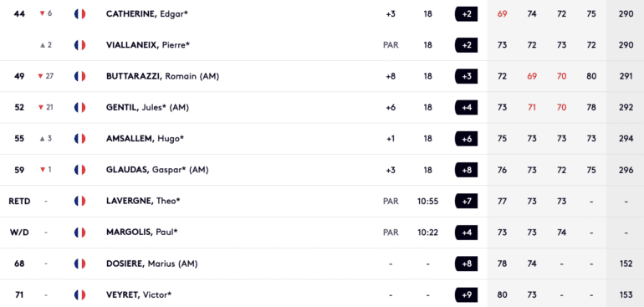Select the flag icon in Buttarazzi's row

[x=79, y=76]
